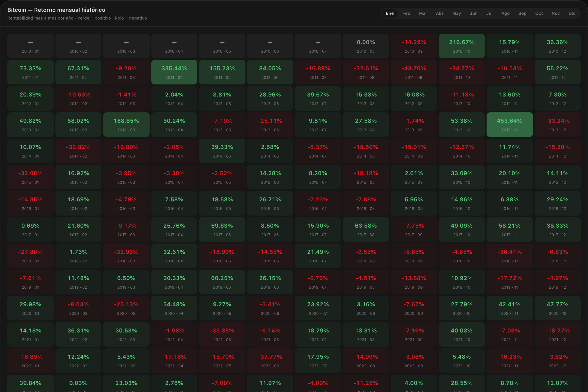
Task: Click the 2017 · 05 cell showing 69.63%
Action: click(x=222, y=230)
